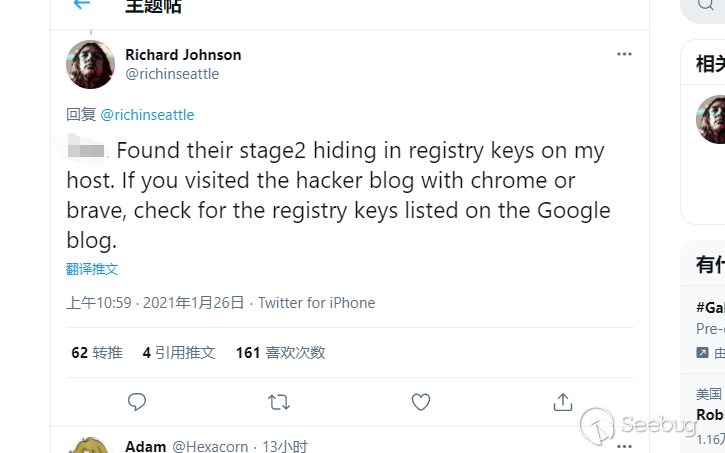Viewport: 725px width, 453px height.
Task: Like the tweet with heart icon
Action: pyautogui.click(x=421, y=401)
